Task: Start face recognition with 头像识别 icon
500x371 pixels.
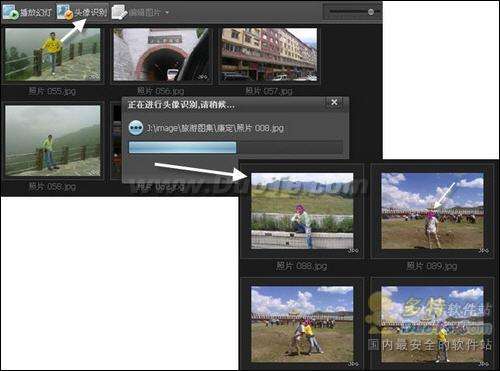Action: tap(65, 12)
